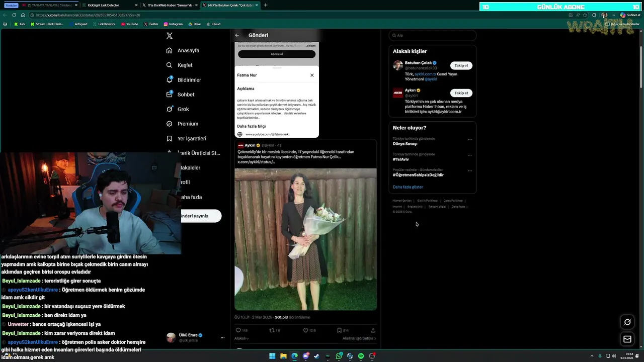Click the reply icon with 148 replies

(238, 330)
